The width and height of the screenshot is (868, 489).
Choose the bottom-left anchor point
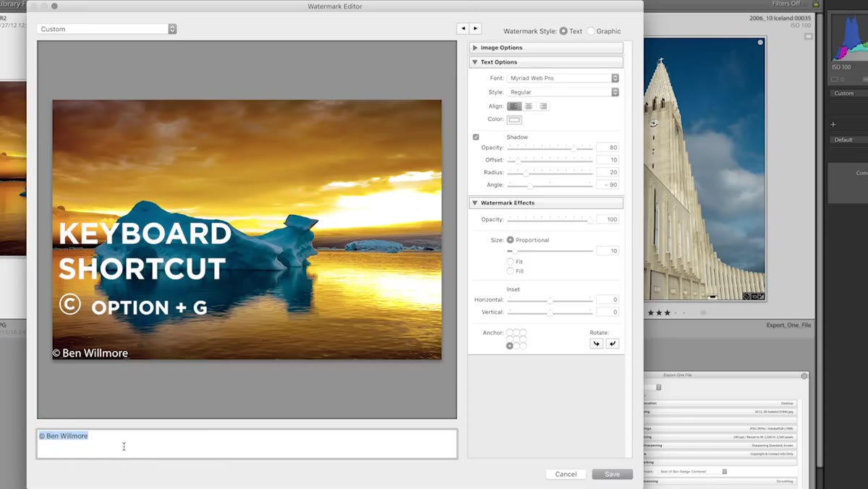[510, 346]
